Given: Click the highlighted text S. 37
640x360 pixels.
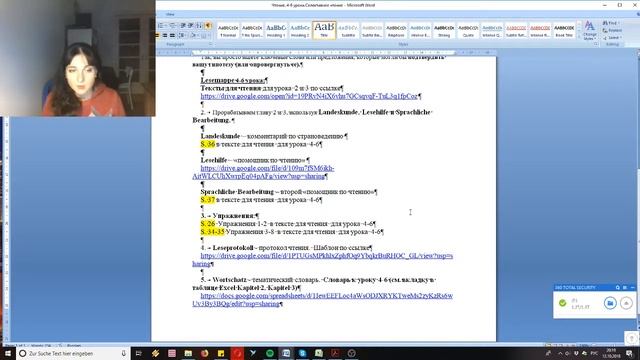Looking at the screenshot, I should 208,200.
